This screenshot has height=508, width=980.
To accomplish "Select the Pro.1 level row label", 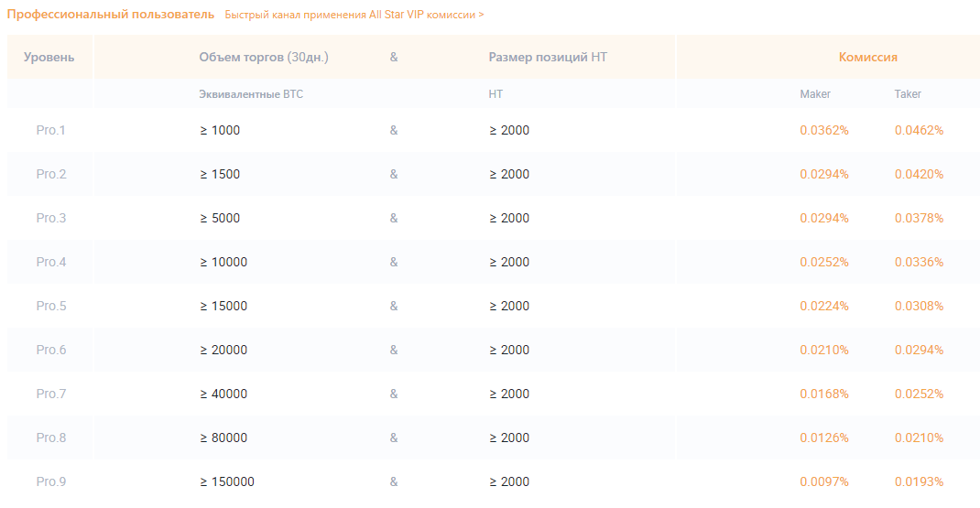I will click(x=51, y=130).
